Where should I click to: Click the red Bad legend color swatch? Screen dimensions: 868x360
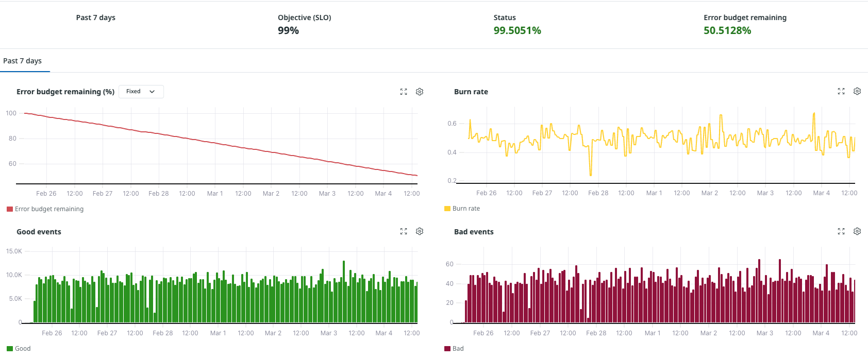click(x=447, y=349)
